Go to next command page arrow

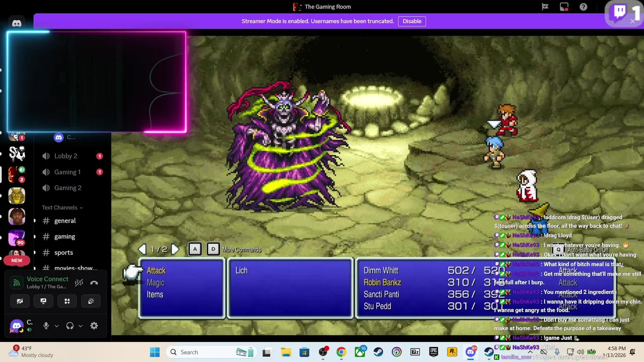tap(175, 249)
